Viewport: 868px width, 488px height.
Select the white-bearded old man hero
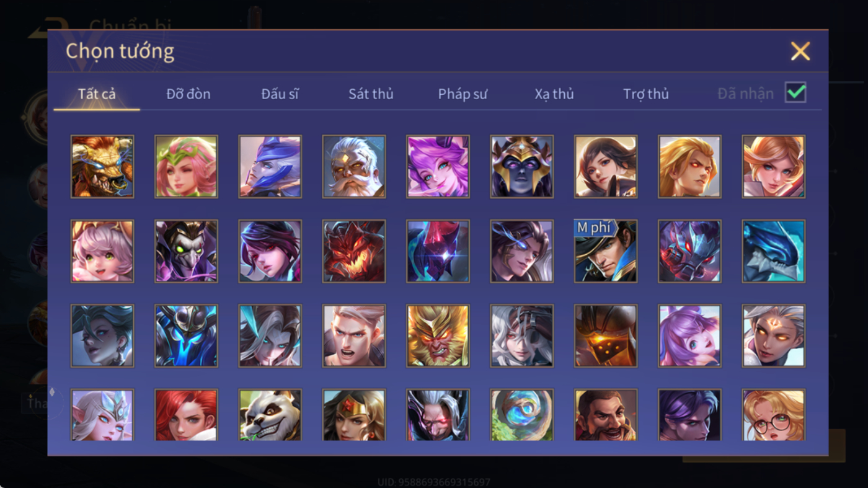tap(354, 167)
